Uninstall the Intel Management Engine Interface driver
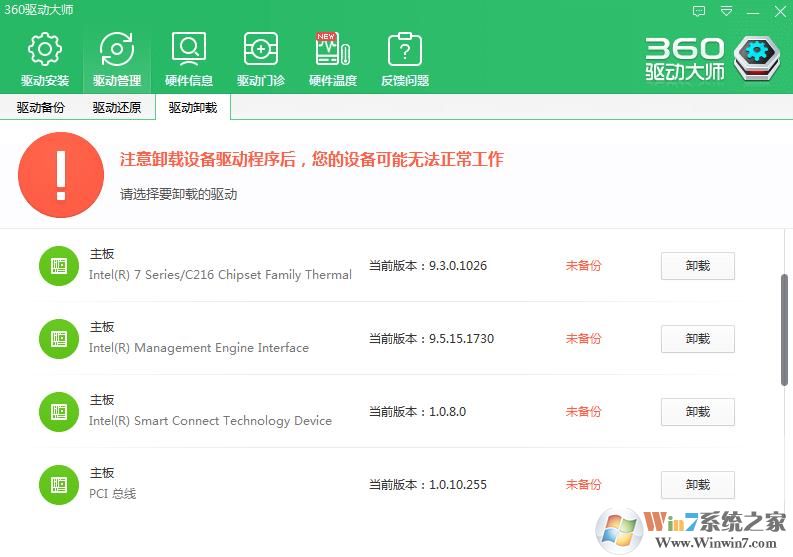The width and height of the screenshot is (793, 557). pos(697,339)
